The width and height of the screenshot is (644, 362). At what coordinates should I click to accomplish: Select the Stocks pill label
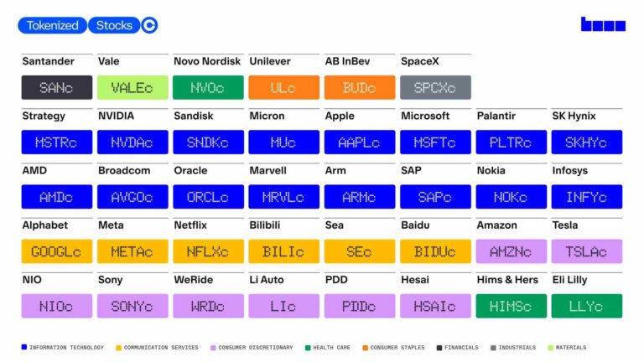click(x=114, y=25)
